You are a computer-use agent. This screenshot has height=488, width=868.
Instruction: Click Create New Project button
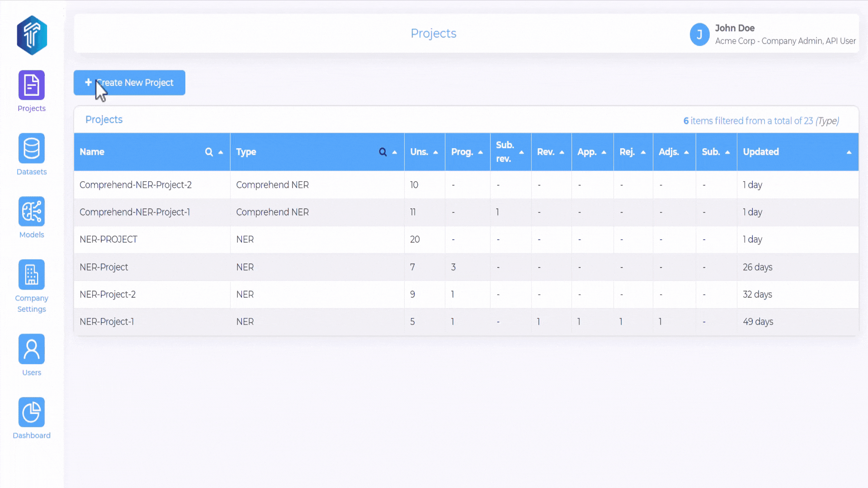point(129,83)
